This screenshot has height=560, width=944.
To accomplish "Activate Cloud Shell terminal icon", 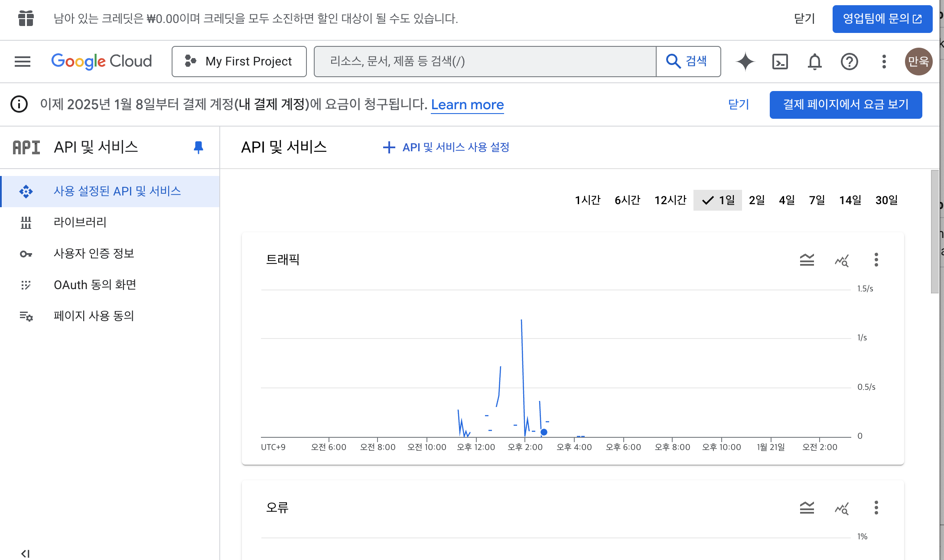I will point(780,62).
